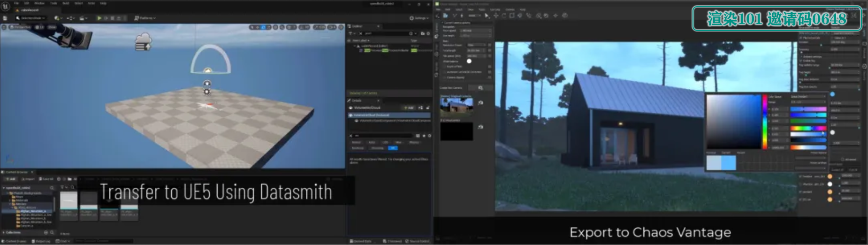Open the cinematics toolbar dropdown
Image resolution: width=868 pixels, height=245 pixels.
coord(84,18)
